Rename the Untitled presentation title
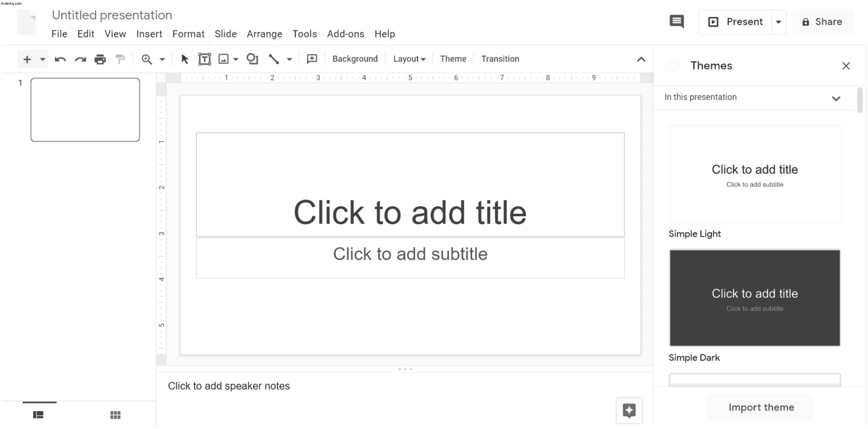Screen dimensions: 868x429 112,15
